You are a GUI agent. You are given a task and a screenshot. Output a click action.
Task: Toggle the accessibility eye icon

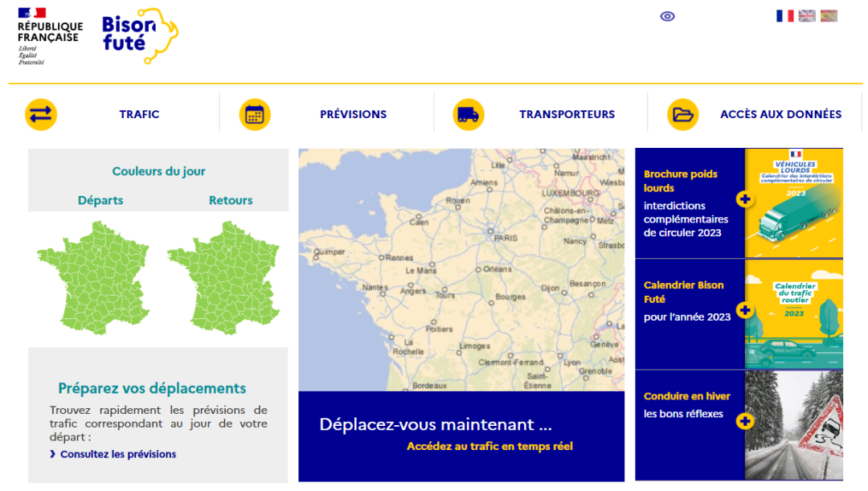(668, 17)
